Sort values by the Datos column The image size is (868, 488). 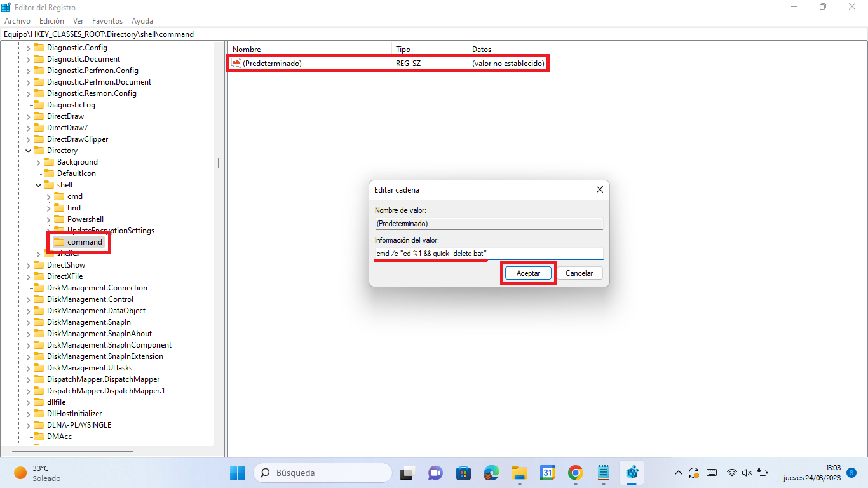click(x=559, y=50)
